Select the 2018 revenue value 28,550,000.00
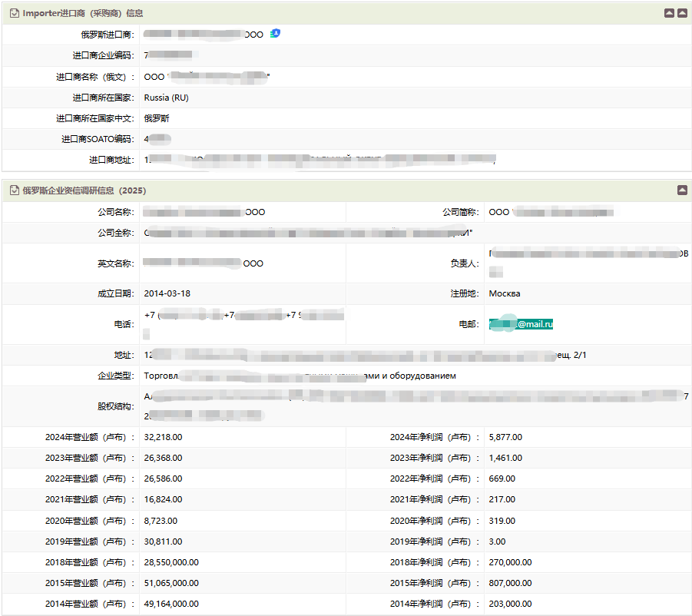 171,562
